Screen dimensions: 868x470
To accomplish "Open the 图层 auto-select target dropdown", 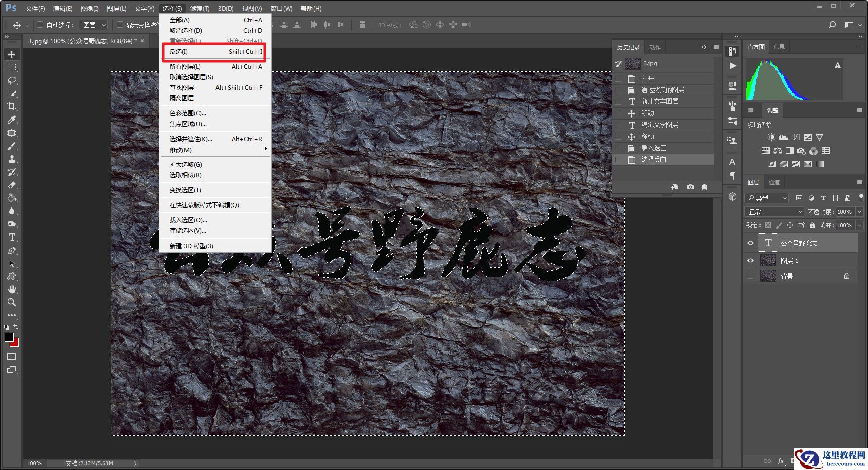I will (94, 25).
